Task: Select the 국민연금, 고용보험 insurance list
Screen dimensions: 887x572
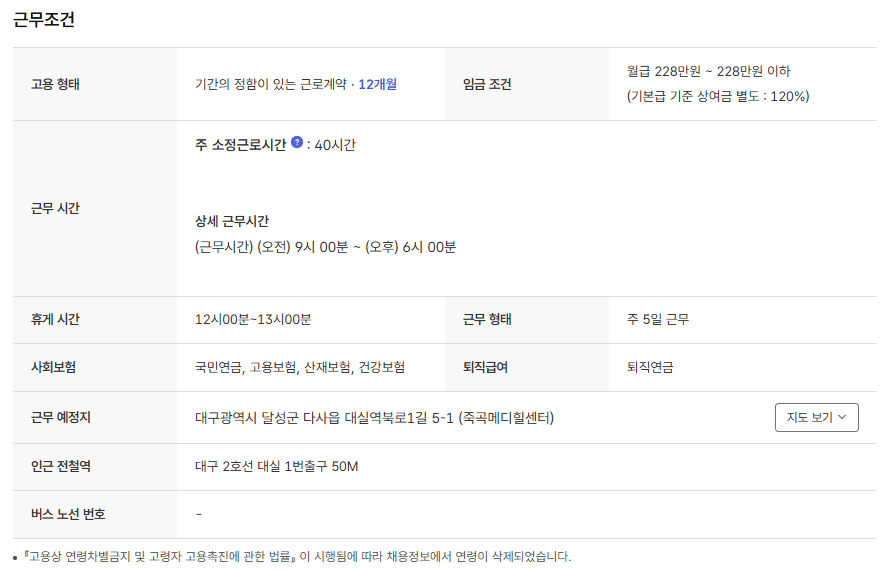Action: click(300, 367)
